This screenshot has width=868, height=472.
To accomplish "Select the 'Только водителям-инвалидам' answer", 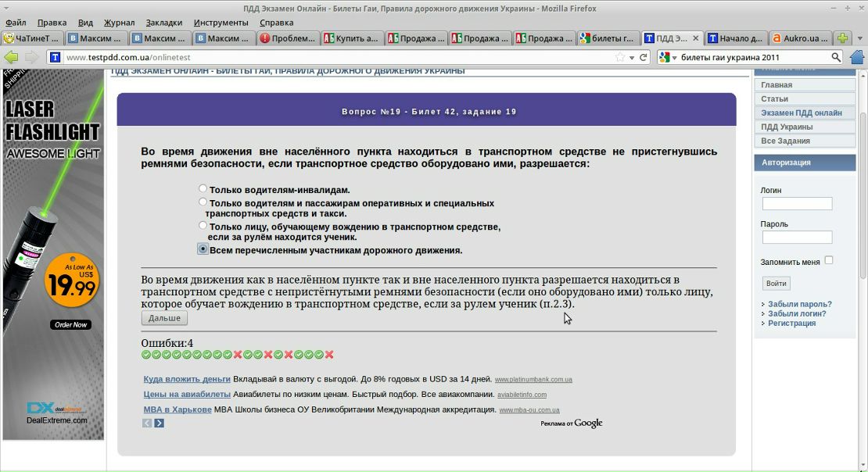I will coord(203,189).
